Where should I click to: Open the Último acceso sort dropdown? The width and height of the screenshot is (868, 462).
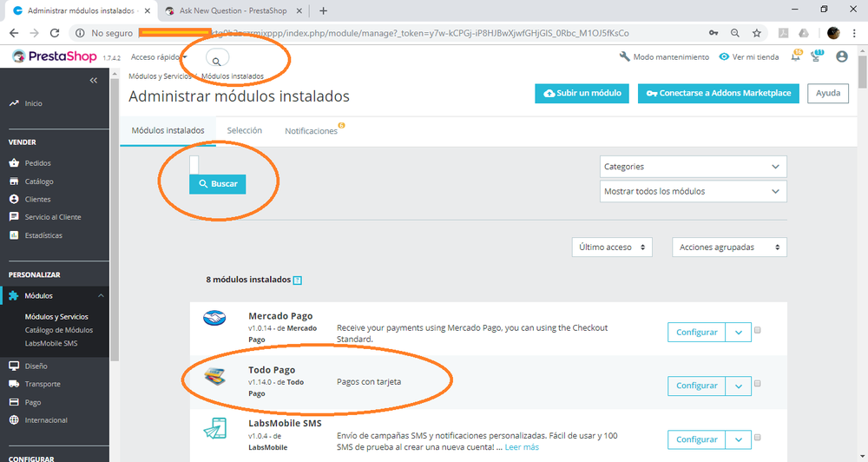612,247
